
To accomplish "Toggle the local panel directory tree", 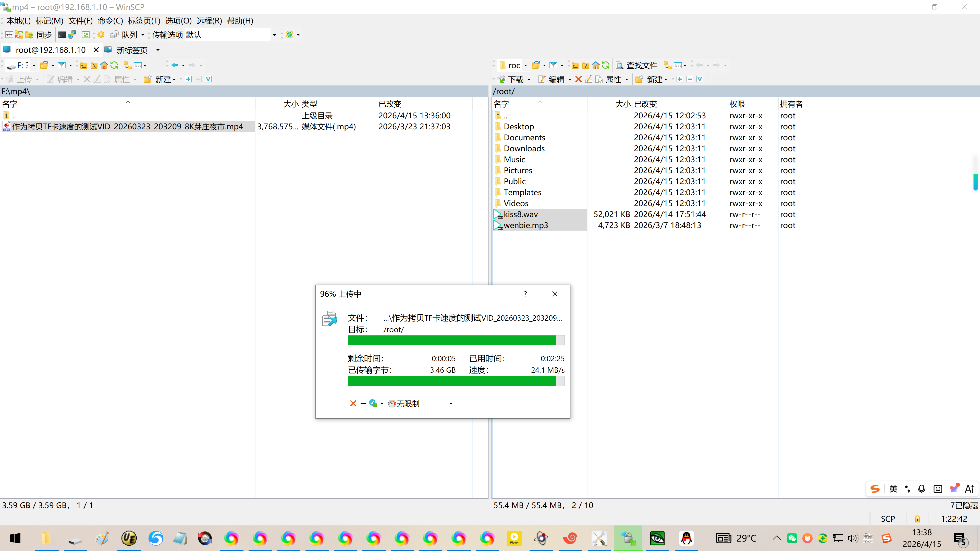I will [127, 65].
